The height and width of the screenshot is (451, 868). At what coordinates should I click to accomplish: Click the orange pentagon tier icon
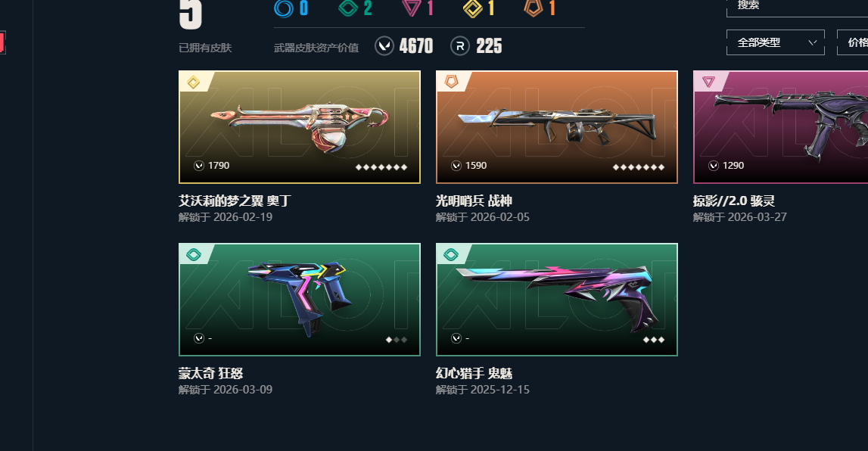pos(533,8)
